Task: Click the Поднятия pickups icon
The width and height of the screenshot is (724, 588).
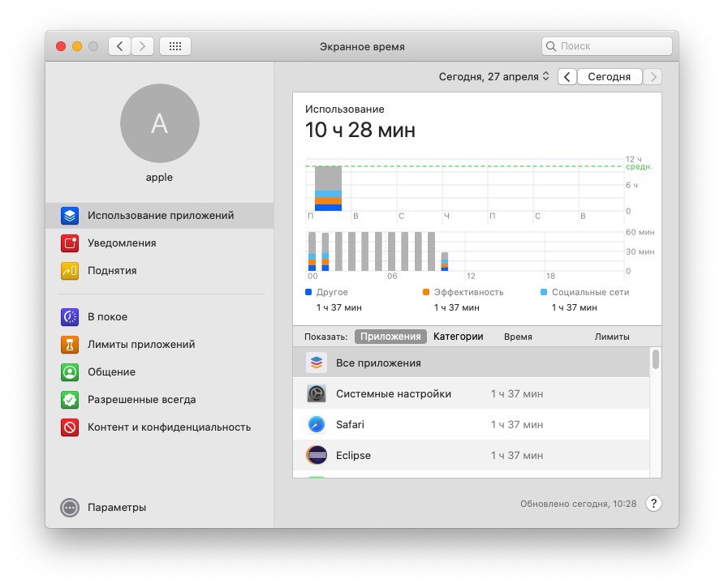Action: click(70, 271)
